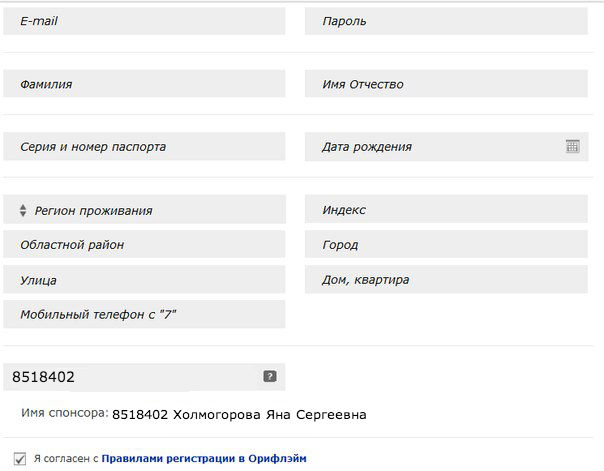Focus the Дом, квартира field
604x471 pixels.
pos(446,279)
